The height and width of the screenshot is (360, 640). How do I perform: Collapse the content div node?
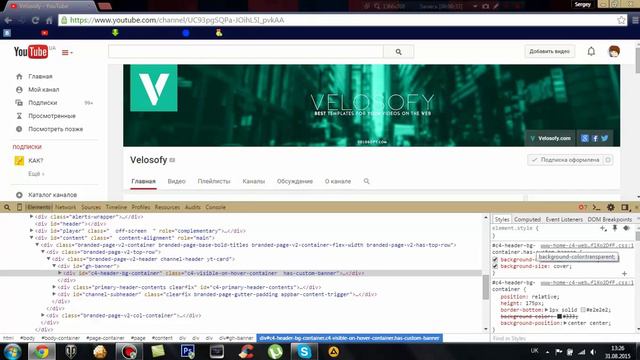(32, 238)
